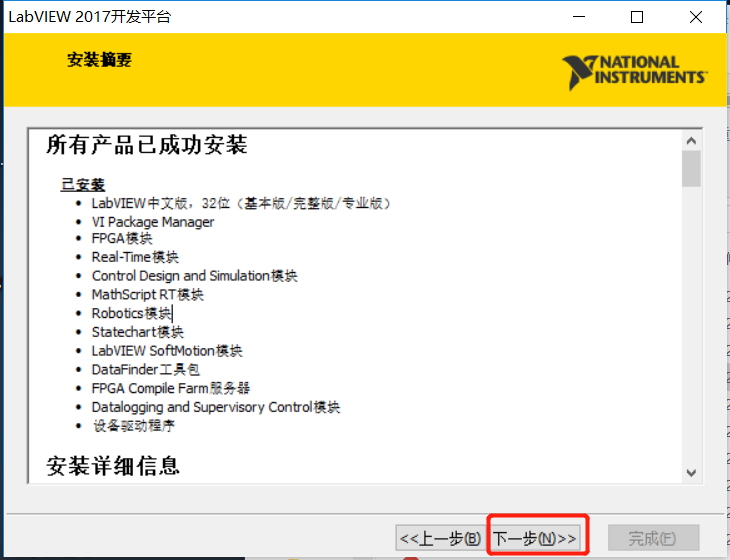Click the greyed 完成(F) button
Viewport: 730px width, 560px height.
point(653,538)
